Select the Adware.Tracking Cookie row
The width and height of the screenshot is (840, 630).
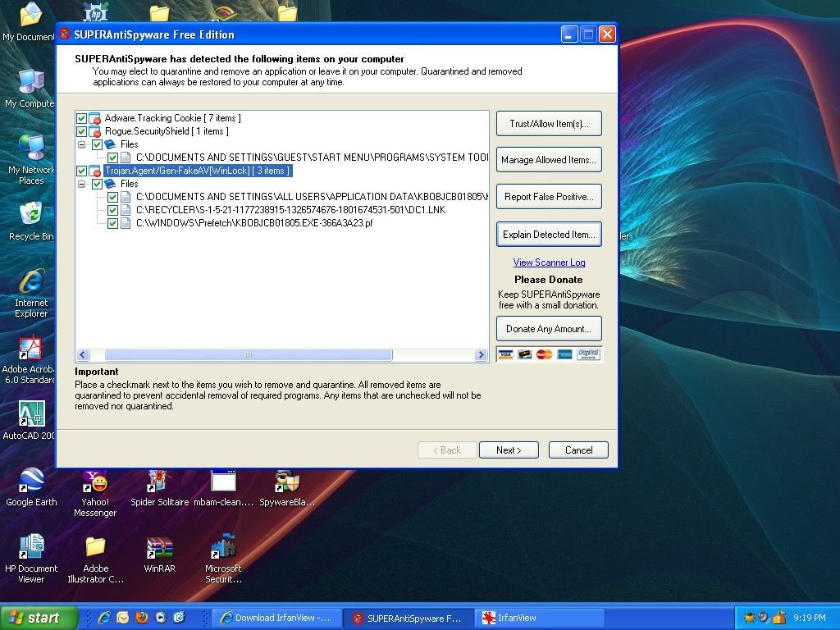172,118
